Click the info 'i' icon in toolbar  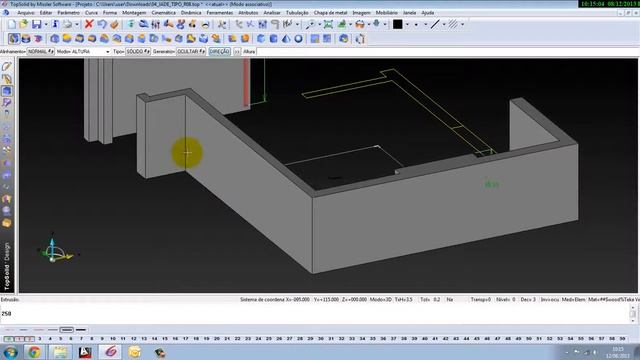[x=56, y=24]
